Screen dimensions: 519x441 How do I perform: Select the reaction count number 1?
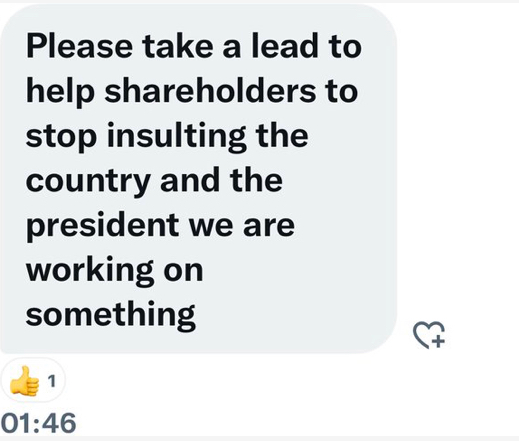[51, 381]
